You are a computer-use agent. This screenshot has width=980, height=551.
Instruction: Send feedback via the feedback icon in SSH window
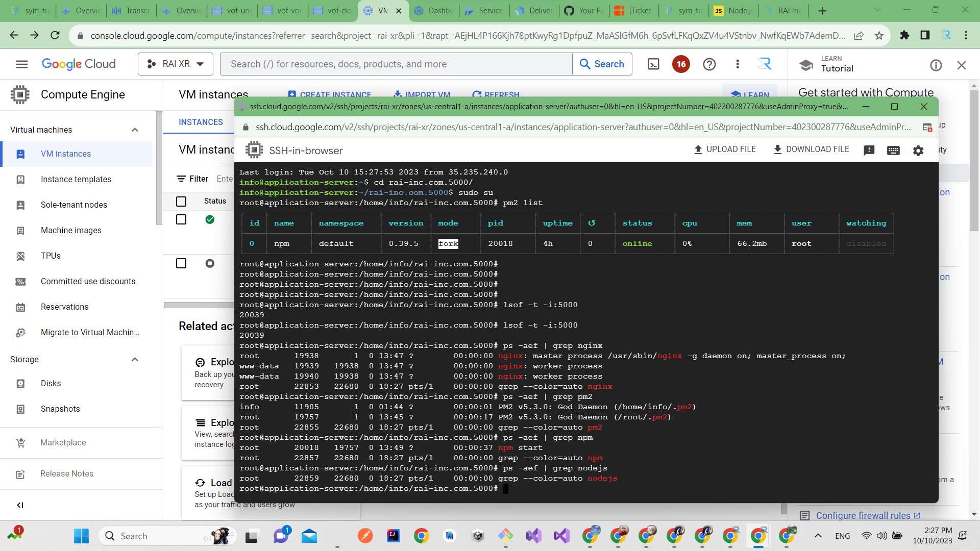point(869,149)
